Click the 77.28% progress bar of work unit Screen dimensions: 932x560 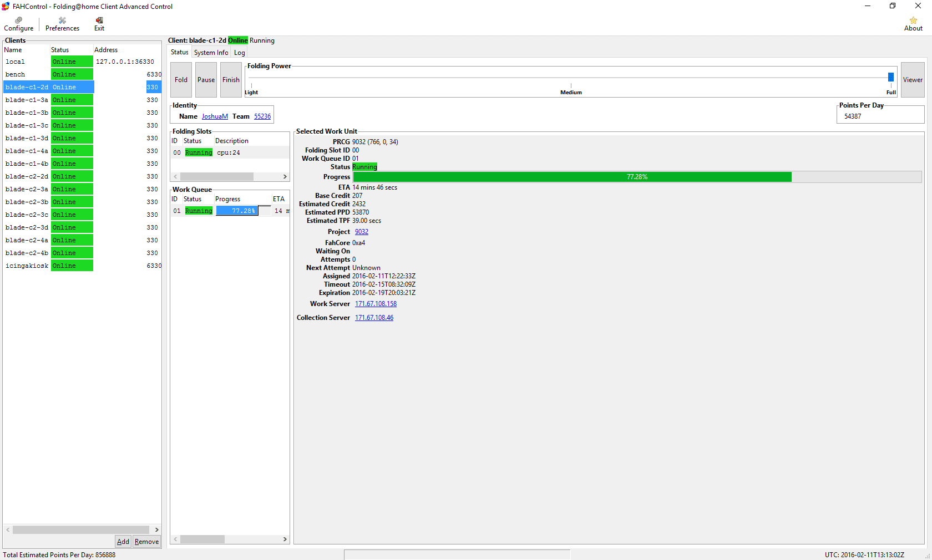tap(637, 177)
